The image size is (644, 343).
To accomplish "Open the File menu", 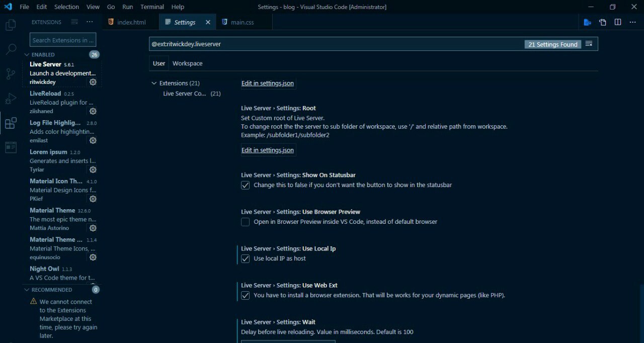I will point(25,7).
